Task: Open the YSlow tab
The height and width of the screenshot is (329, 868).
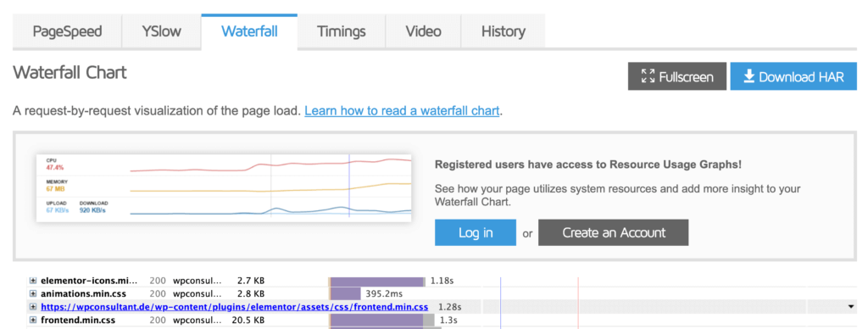Action: click(x=161, y=31)
